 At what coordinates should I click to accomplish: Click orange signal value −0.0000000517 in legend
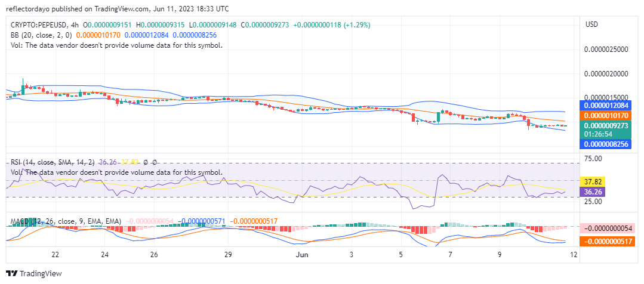[254, 221]
